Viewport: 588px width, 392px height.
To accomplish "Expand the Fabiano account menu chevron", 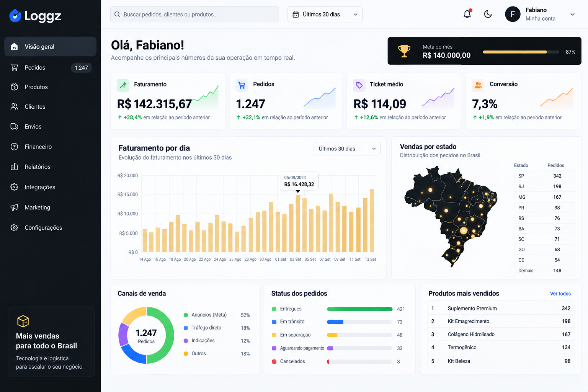I will point(573,14).
